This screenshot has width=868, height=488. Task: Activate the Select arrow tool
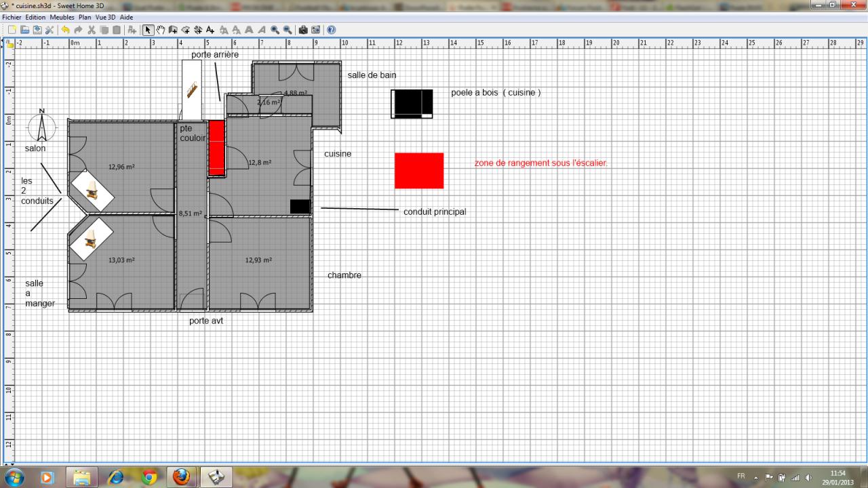click(x=148, y=30)
